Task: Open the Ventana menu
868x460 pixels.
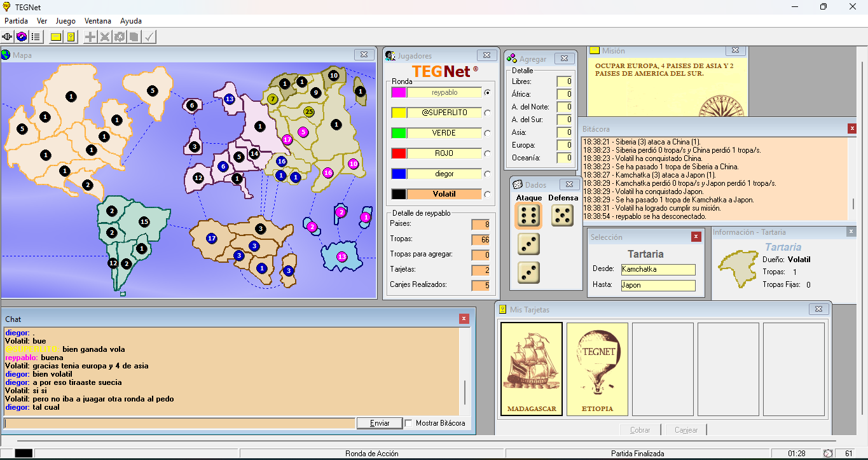Action: coord(97,21)
